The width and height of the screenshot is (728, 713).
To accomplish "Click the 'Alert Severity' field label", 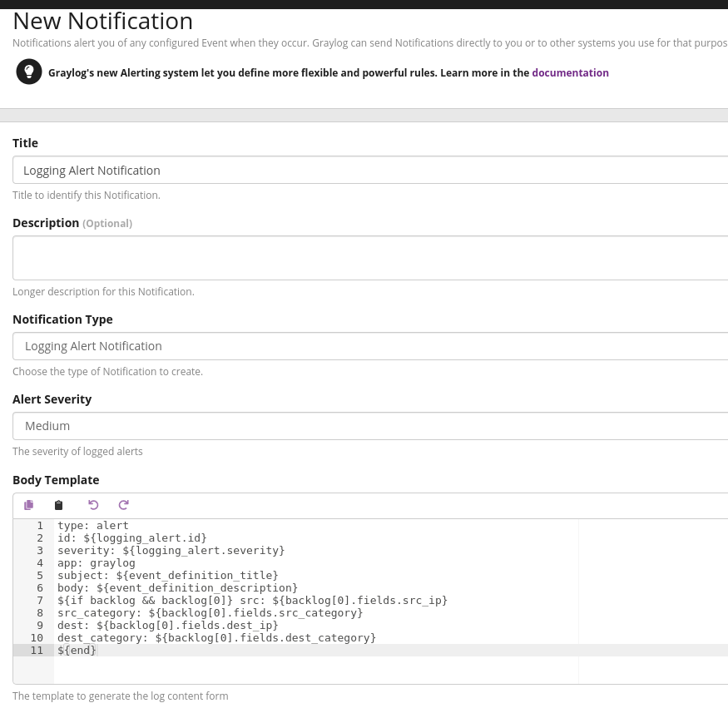I will 52,399.
